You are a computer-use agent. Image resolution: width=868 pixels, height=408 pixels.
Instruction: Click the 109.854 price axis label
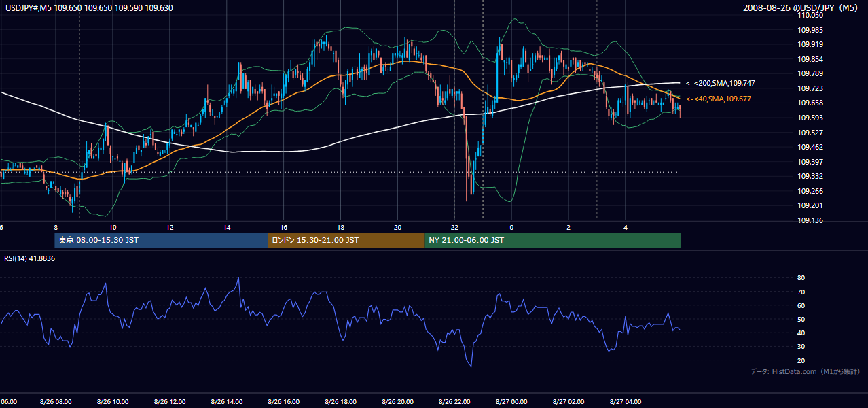tap(810, 59)
